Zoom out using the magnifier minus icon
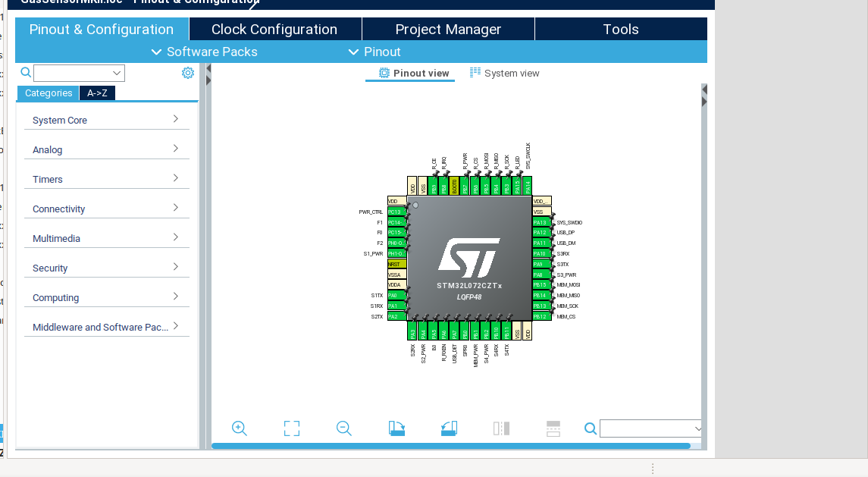 click(x=343, y=428)
